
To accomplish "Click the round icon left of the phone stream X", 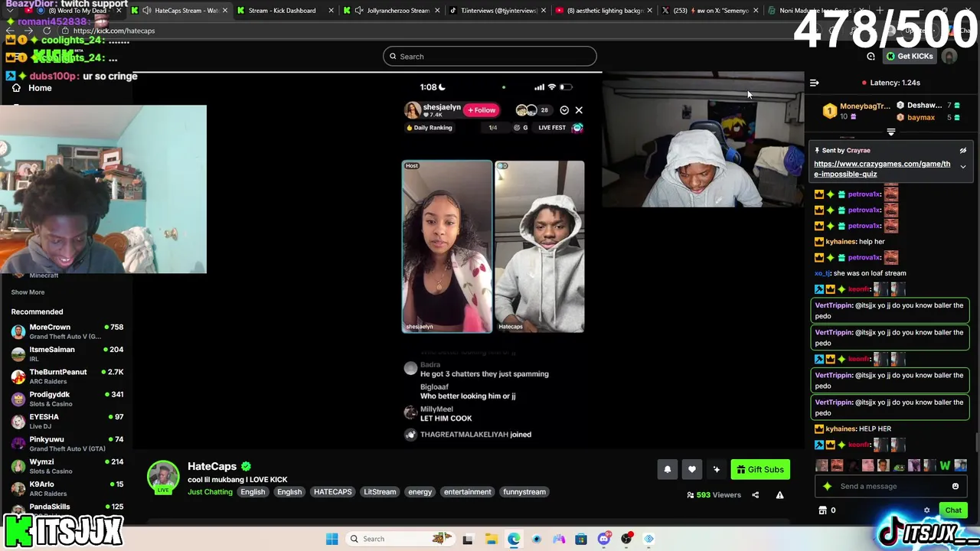I will [x=564, y=110].
